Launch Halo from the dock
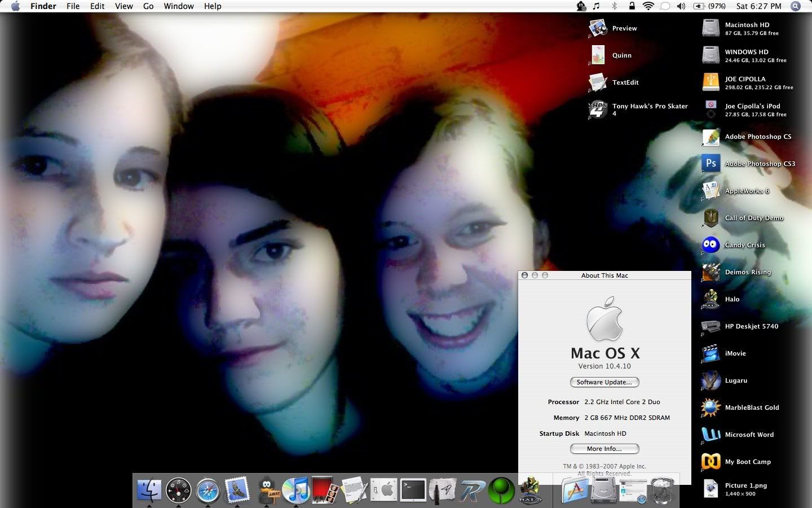The image size is (812, 508). tap(531, 490)
